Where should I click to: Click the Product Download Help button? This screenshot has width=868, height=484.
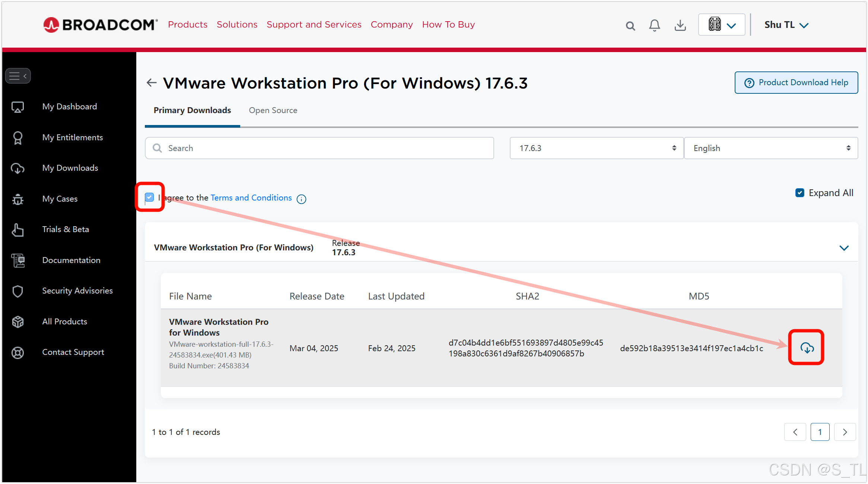(x=796, y=83)
